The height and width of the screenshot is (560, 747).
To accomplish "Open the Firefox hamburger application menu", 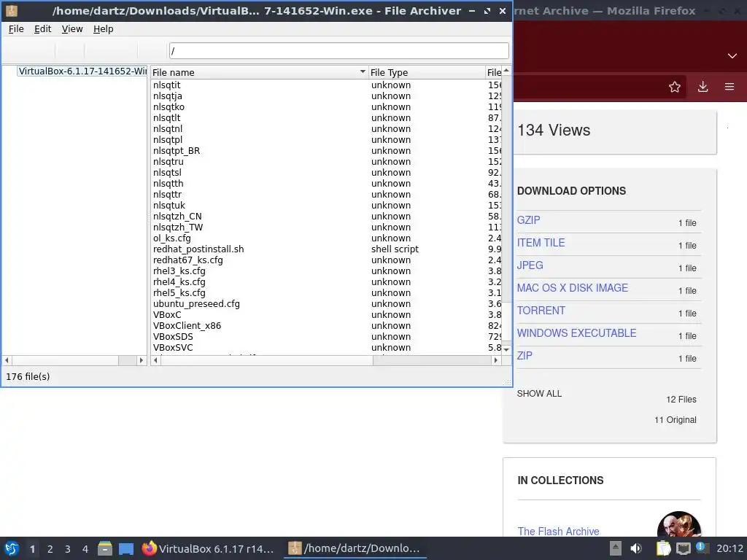I will tap(729, 87).
